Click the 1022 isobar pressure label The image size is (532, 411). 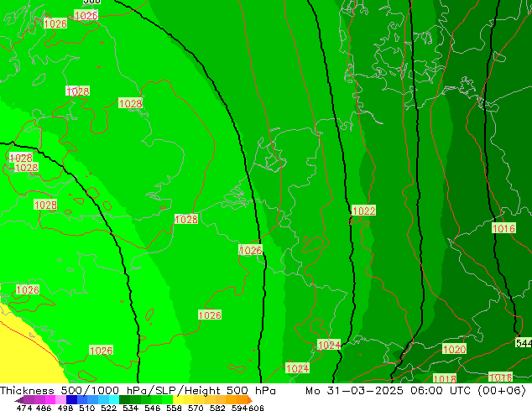[363, 211]
